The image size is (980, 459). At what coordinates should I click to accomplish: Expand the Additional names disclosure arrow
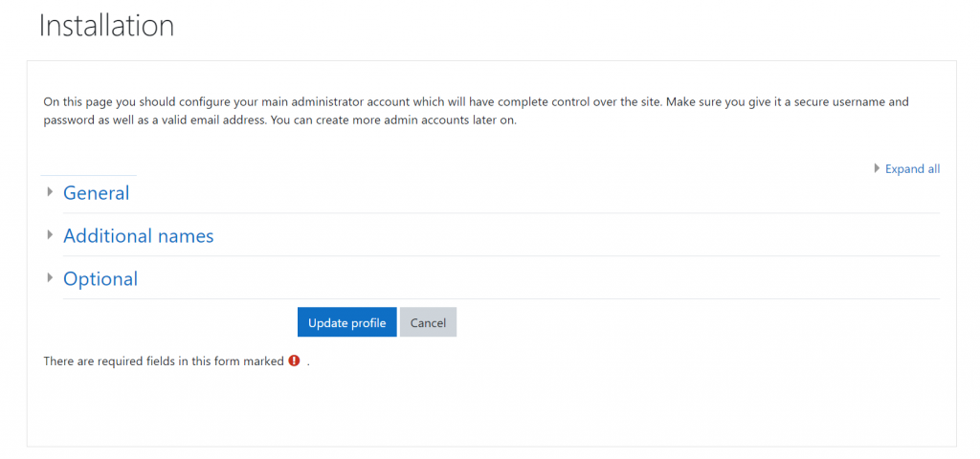pos(50,235)
